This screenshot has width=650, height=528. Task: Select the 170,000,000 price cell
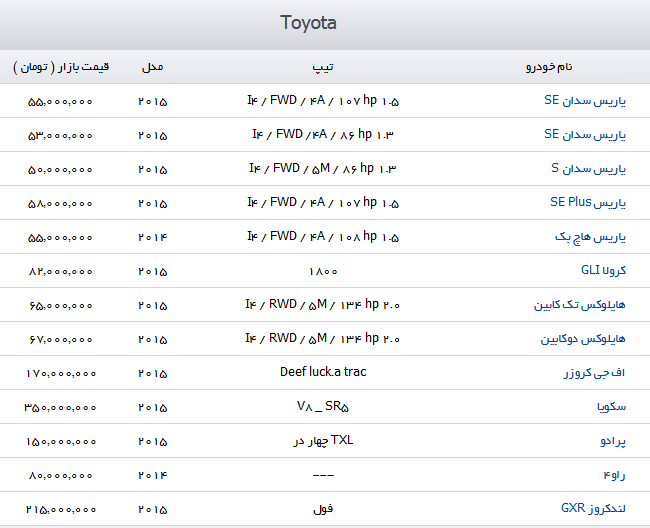61,373
